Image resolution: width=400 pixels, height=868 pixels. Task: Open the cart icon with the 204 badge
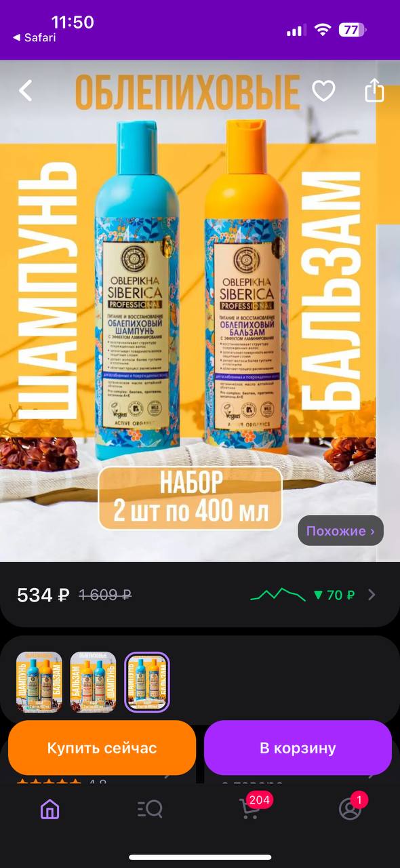click(x=252, y=807)
